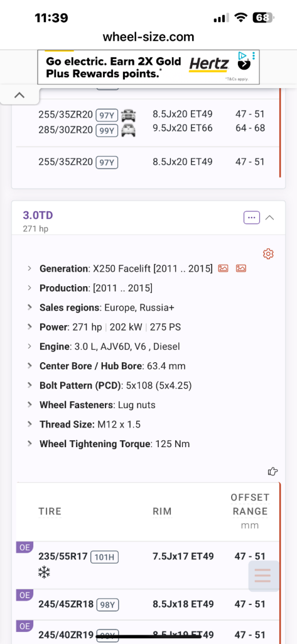Click the red settings gear icon
Screen dimensions: 297x644
(x=268, y=253)
